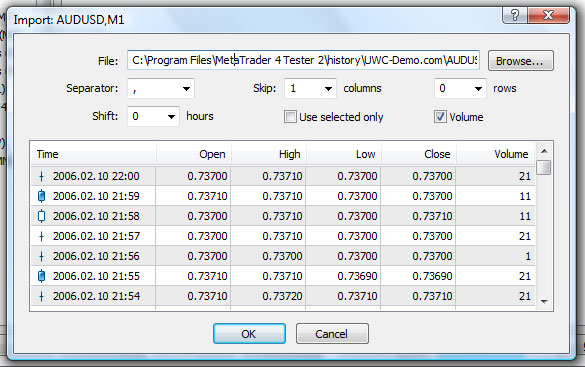Click into the File path field
Viewport: 585px width, 367px height.
tap(303, 60)
